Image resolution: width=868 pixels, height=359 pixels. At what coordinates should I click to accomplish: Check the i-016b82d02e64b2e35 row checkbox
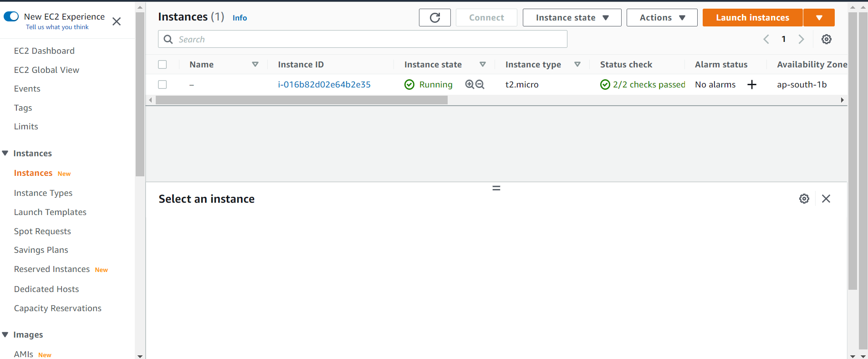coord(163,84)
